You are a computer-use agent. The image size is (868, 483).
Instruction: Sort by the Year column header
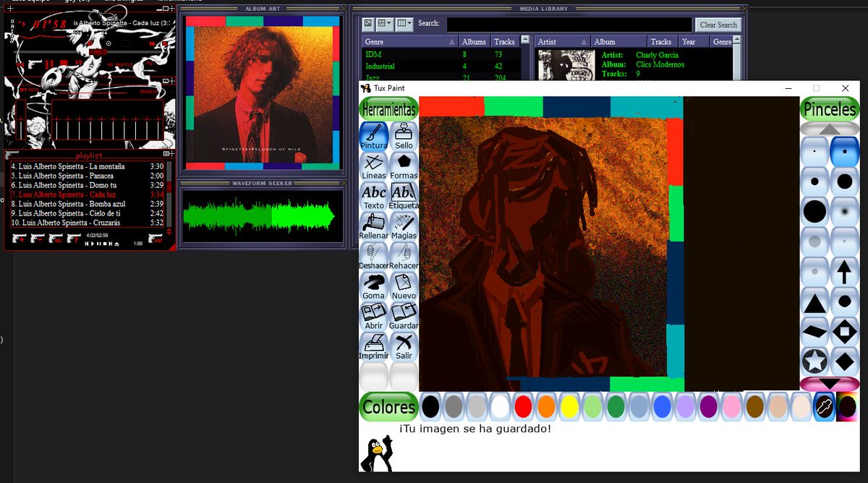pos(694,42)
